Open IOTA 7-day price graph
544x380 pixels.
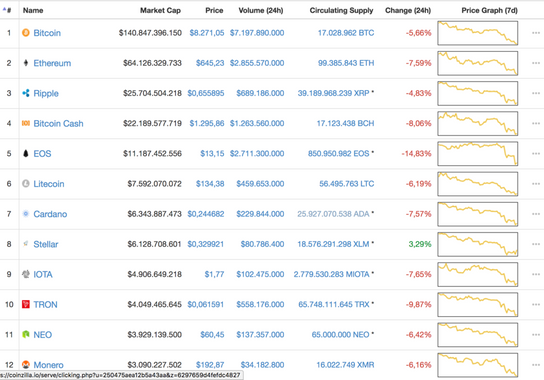(478, 275)
